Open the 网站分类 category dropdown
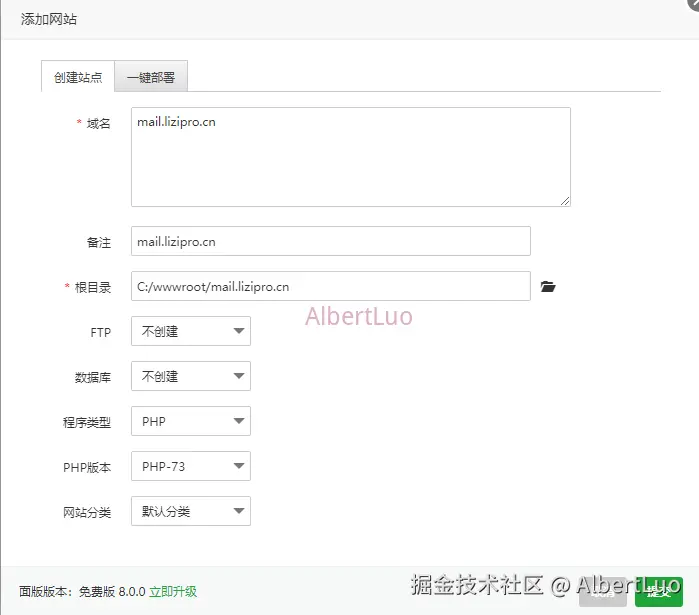 (191, 511)
